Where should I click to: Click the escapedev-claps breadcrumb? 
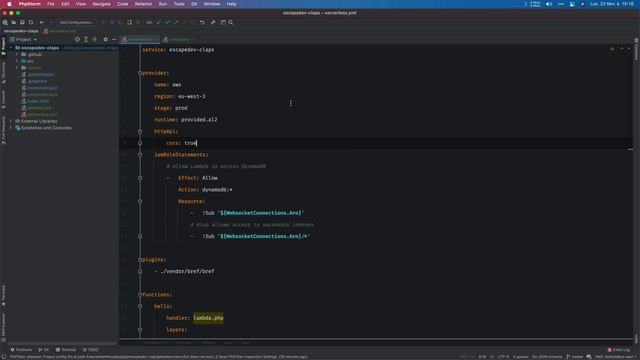pos(21,31)
